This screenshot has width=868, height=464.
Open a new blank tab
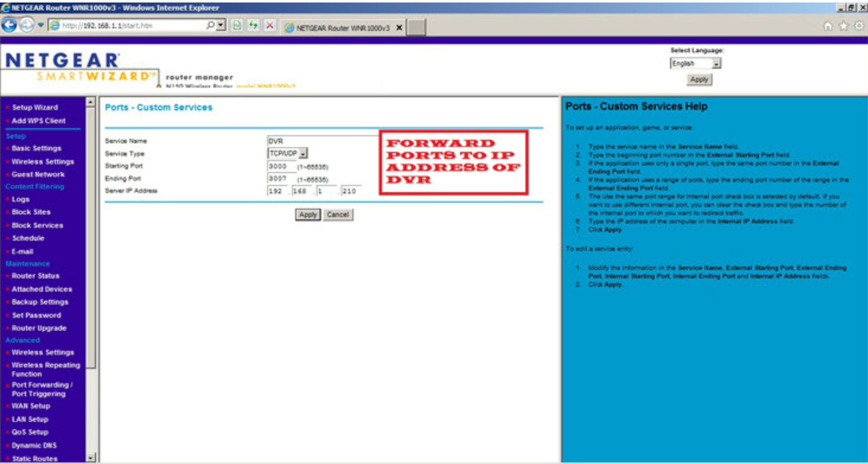pyautogui.click(x=416, y=27)
